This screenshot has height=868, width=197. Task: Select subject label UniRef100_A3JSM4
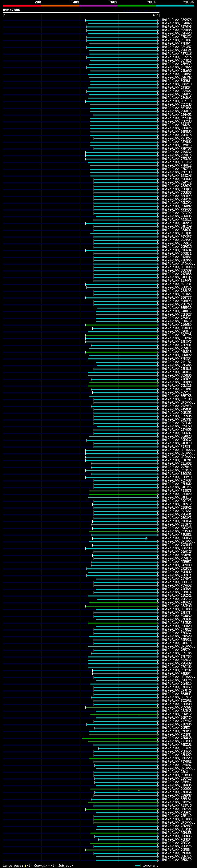point(176,446)
